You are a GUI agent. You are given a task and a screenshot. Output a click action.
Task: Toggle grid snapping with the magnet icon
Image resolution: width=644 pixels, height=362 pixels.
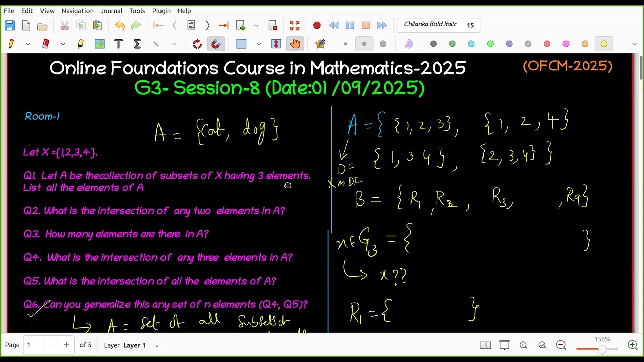(216, 44)
